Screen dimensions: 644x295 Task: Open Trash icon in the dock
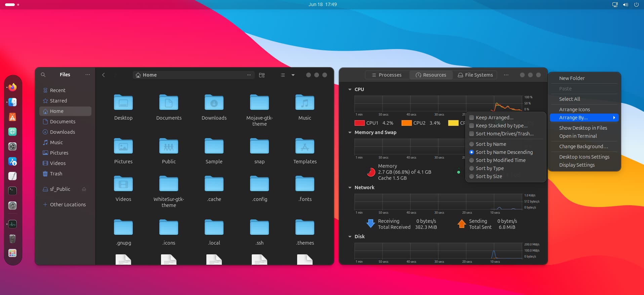(x=12, y=239)
